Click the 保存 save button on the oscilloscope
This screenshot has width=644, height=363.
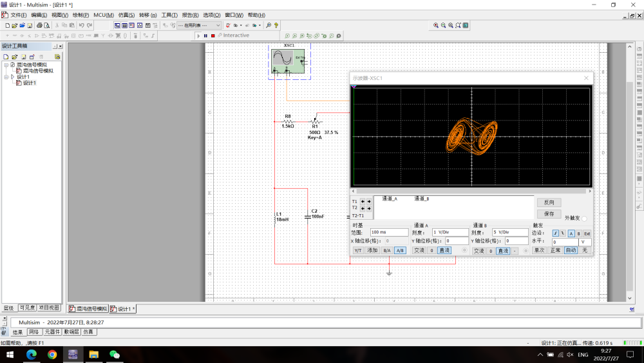549,213
